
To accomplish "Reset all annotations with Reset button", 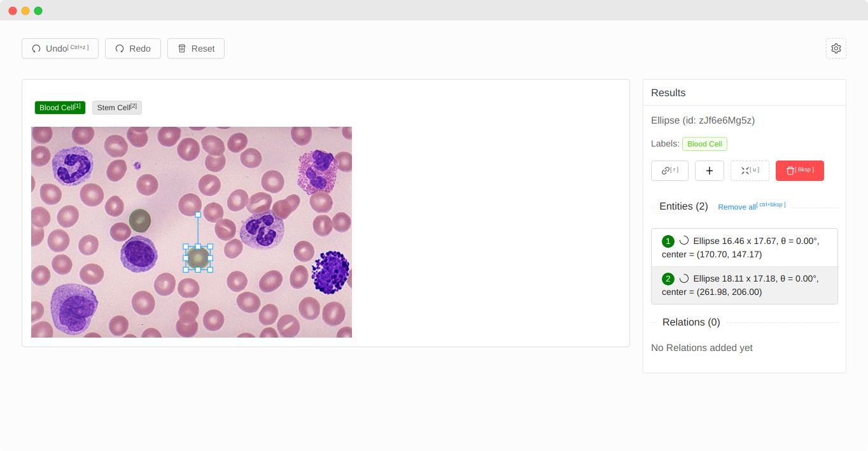I will (195, 48).
